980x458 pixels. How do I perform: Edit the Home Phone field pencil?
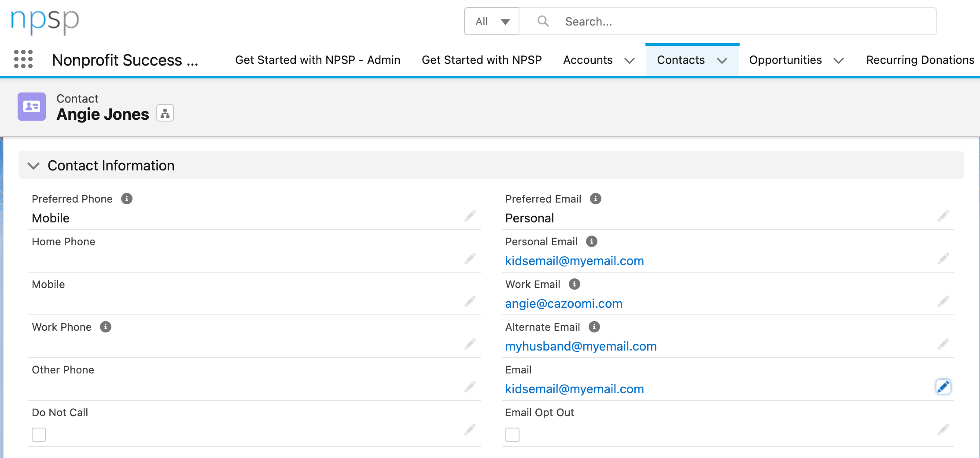470,259
